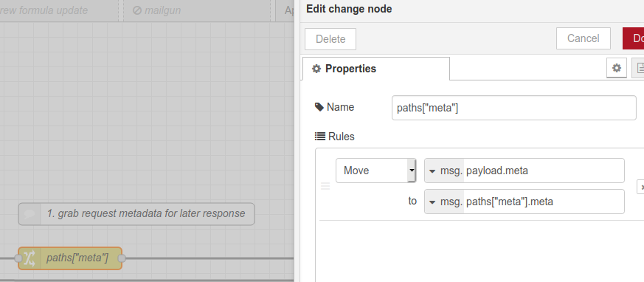Change type of payload.meta msg. selector
The width and height of the screenshot is (644, 282).
(x=444, y=171)
